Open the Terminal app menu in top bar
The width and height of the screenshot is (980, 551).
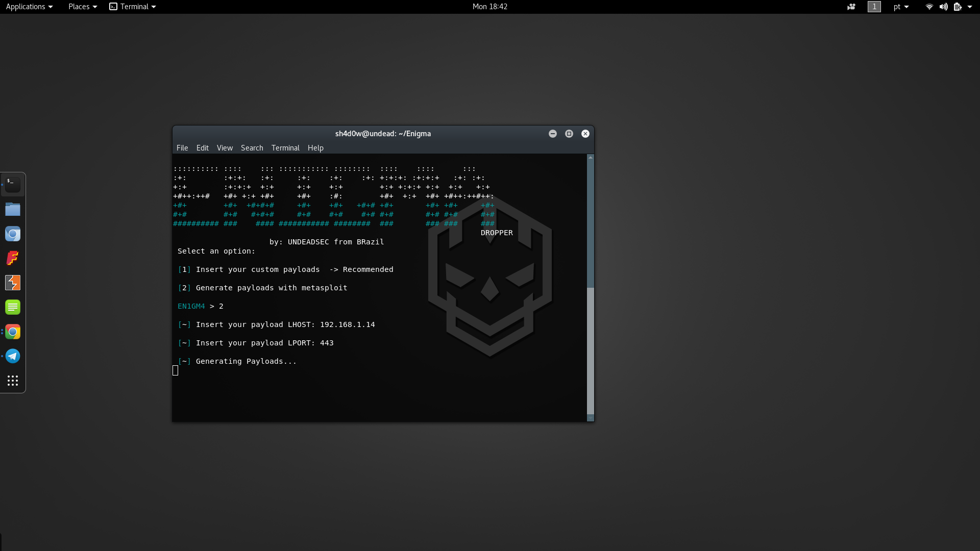[x=133, y=7]
